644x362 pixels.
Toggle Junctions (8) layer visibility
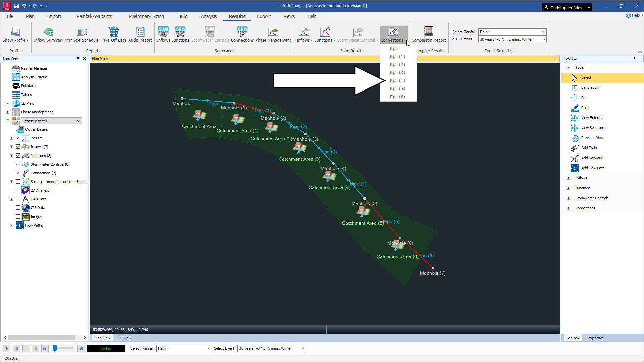[18, 155]
